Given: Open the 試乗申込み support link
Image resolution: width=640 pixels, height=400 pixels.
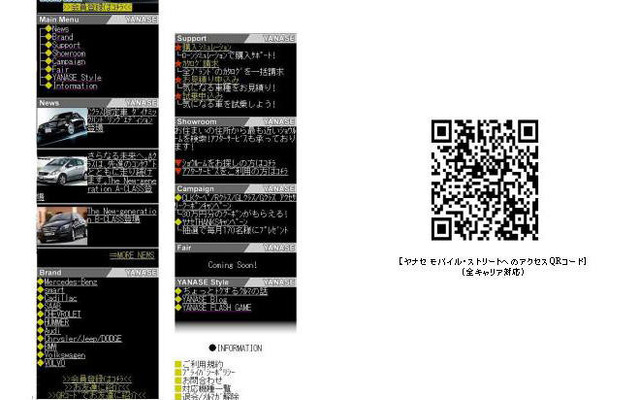Looking at the screenshot, I should tap(202, 96).
